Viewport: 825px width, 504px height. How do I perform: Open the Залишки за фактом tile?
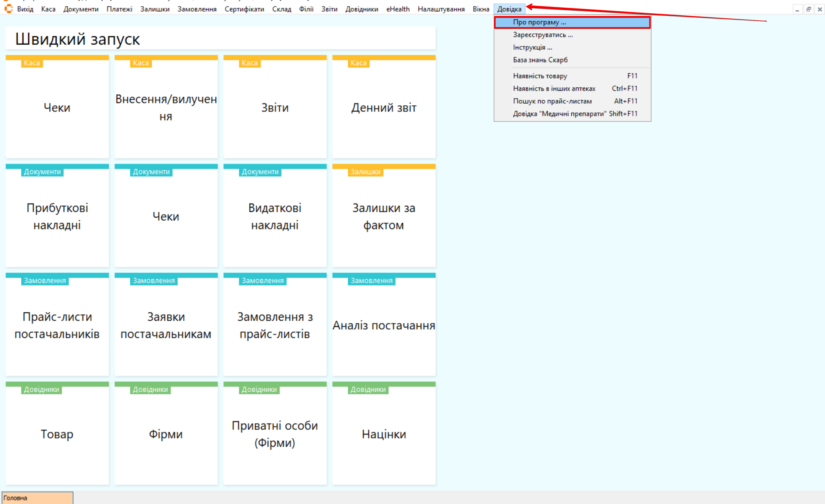click(384, 216)
